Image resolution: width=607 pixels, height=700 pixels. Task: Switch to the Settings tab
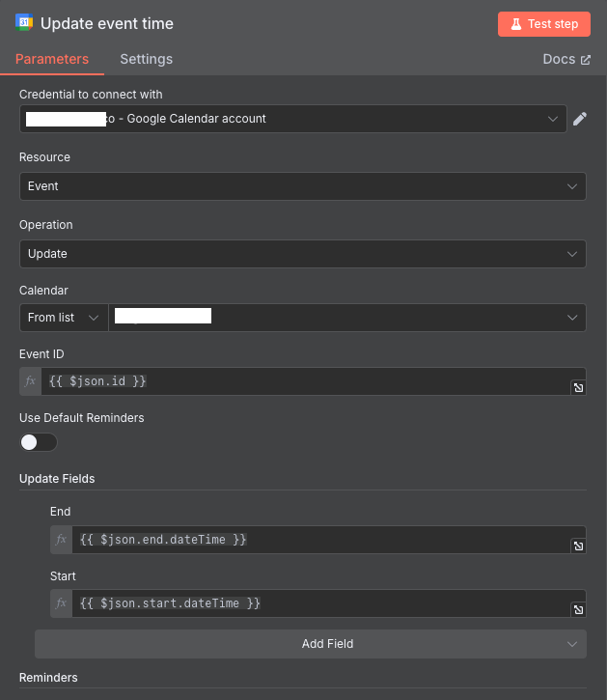(x=146, y=59)
